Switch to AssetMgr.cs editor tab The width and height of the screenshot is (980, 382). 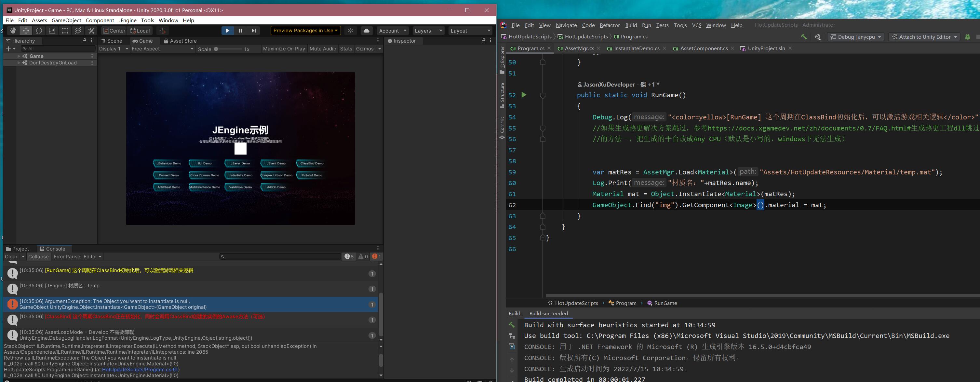pos(579,48)
